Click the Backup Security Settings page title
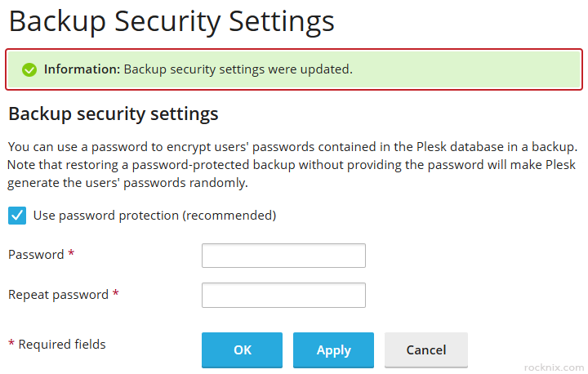 tap(171, 21)
